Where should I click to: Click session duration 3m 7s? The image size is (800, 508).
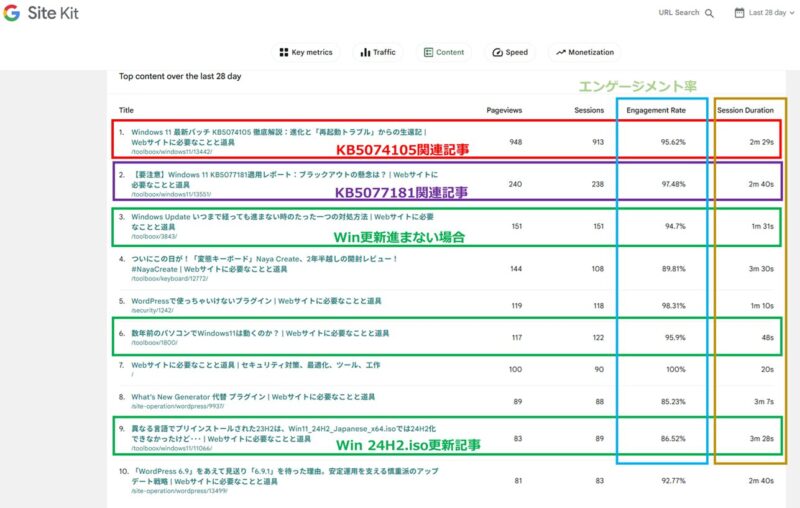(764, 401)
